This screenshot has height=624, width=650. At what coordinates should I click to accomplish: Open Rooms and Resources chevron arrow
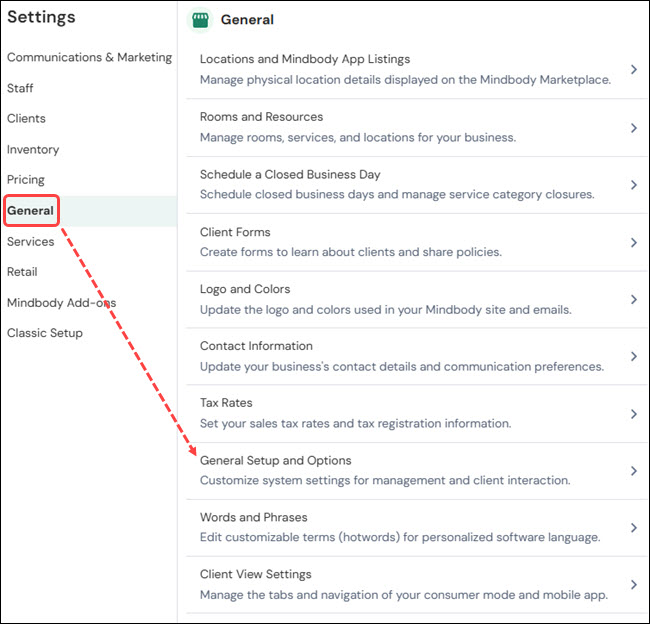point(634,128)
